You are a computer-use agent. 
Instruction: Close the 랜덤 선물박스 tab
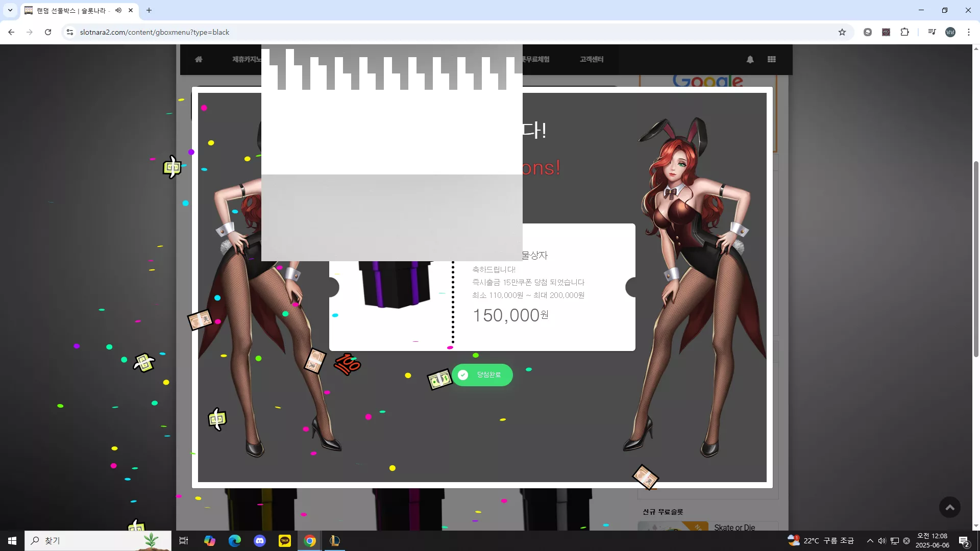pyautogui.click(x=131, y=10)
